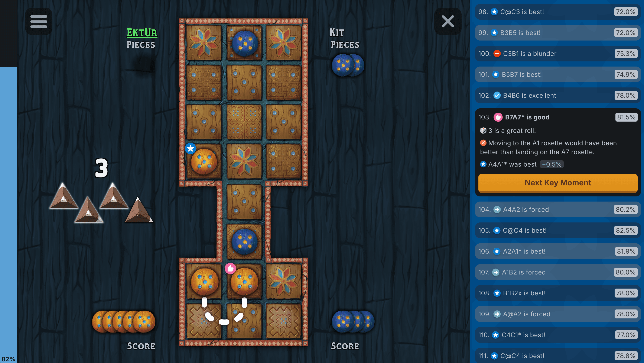Expand move 103 B7A7* details panel

[558, 117]
